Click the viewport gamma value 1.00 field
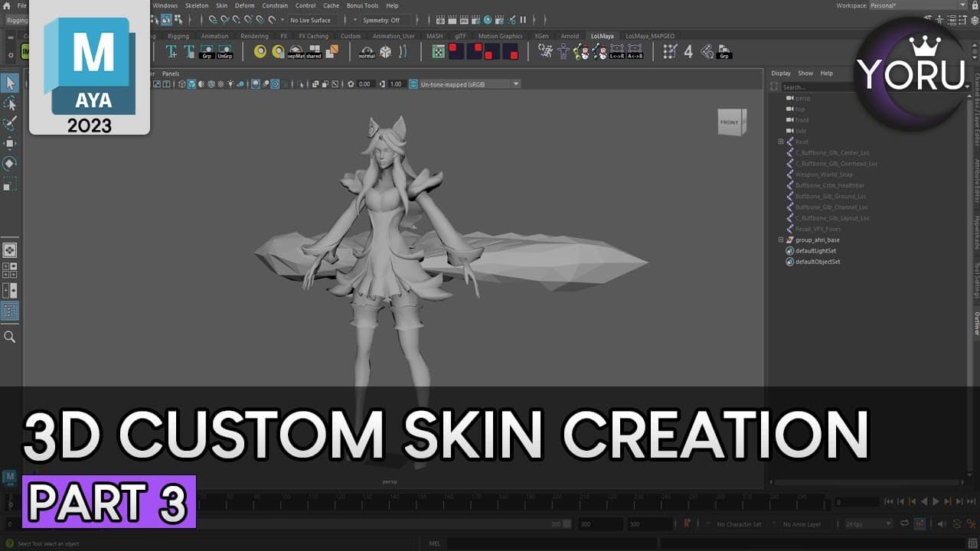 [x=396, y=84]
